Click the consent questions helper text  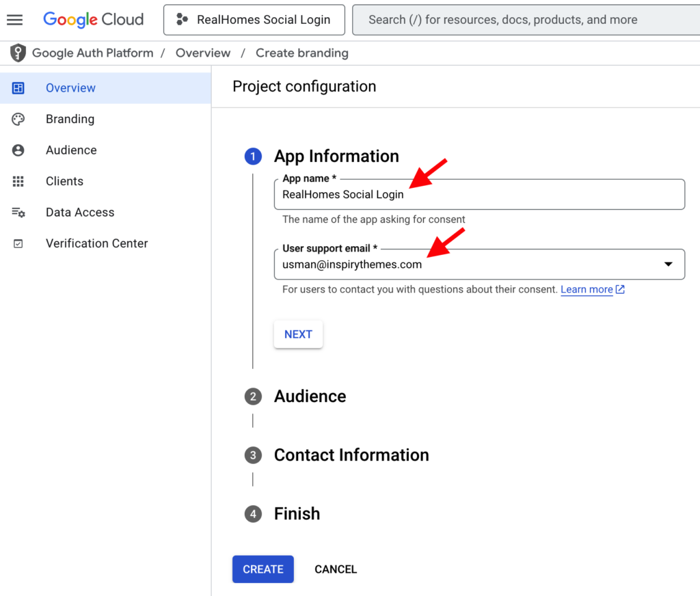[x=420, y=289]
